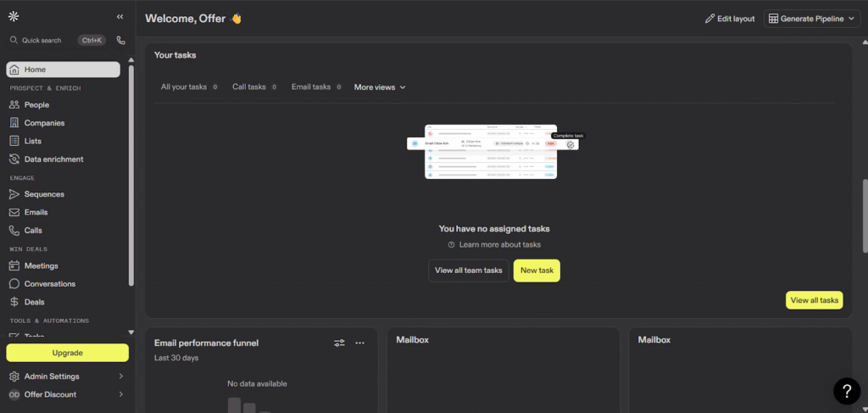Click the yellow Upgrade button
The image size is (868, 413).
pos(67,353)
